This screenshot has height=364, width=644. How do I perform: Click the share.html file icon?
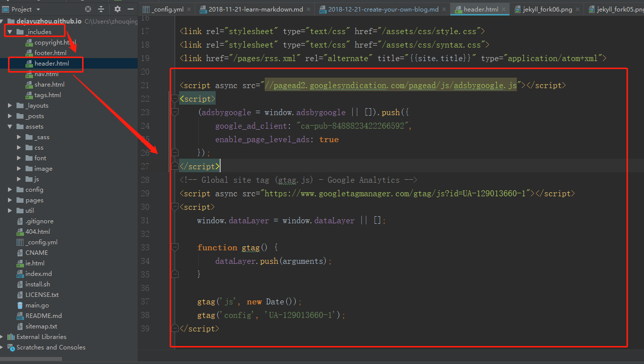click(29, 85)
